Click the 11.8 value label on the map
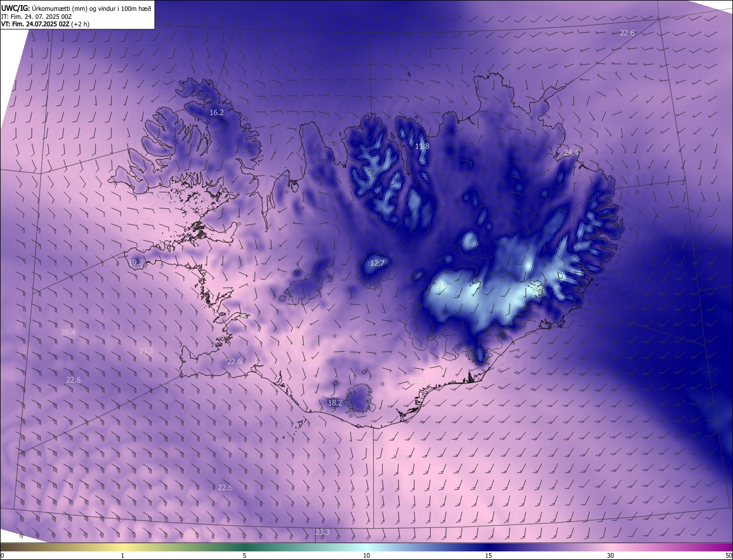 [x=422, y=147]
